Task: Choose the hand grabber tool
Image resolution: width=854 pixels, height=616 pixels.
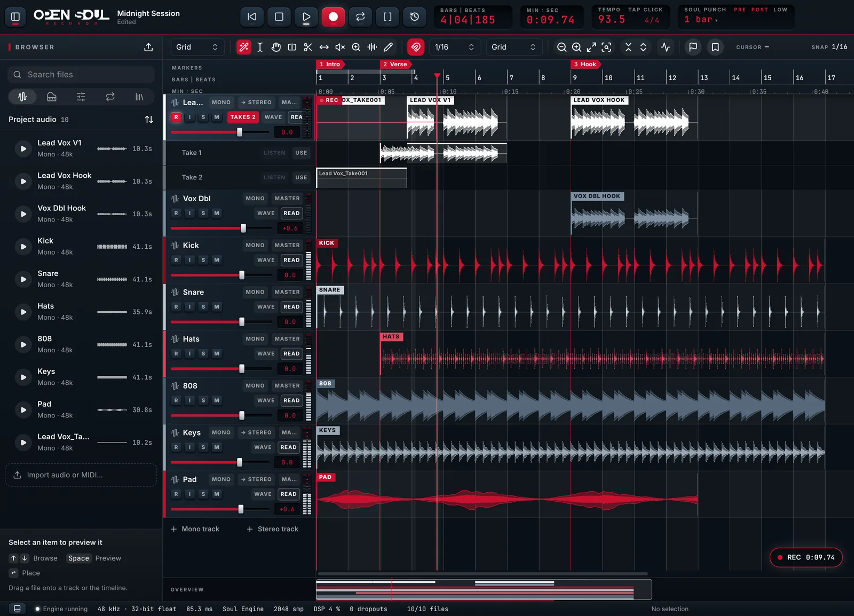Action: pyautogui.click(x=276, y=47)
